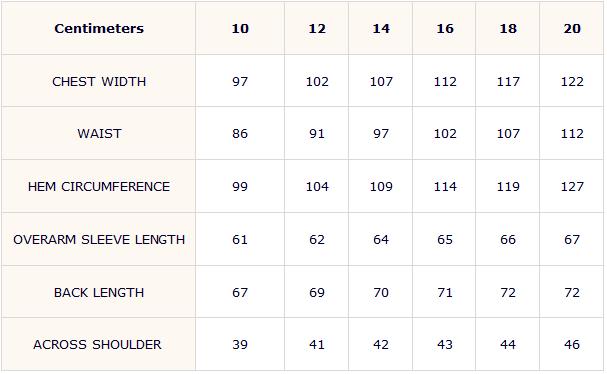Click chest width value 117
Viewport: 607px width, 374px height.
(x=508, y=82)
